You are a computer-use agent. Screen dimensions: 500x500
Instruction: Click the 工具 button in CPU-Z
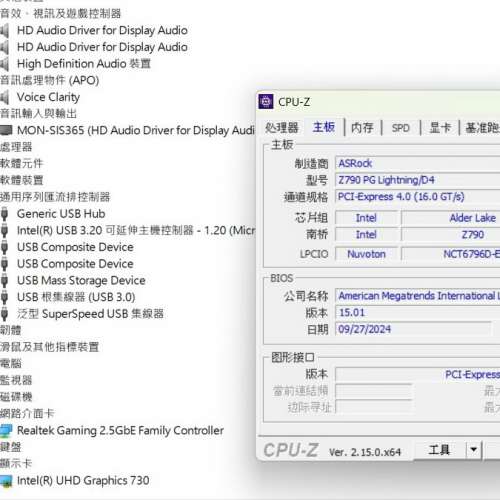439,450
